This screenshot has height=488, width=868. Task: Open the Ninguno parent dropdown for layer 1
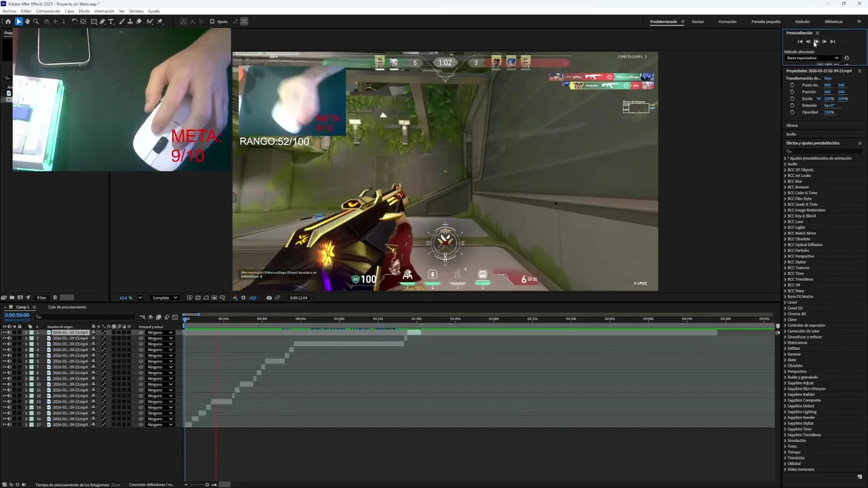pos(160,332)
